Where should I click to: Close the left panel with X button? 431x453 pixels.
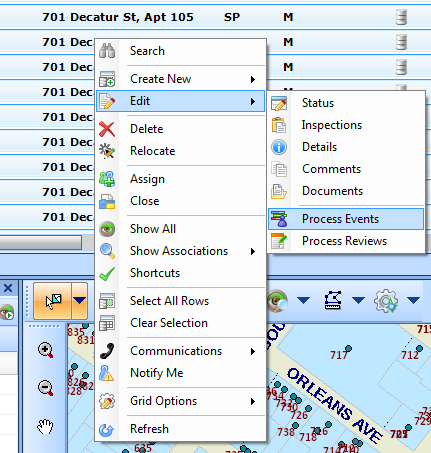tap(8, 288)
